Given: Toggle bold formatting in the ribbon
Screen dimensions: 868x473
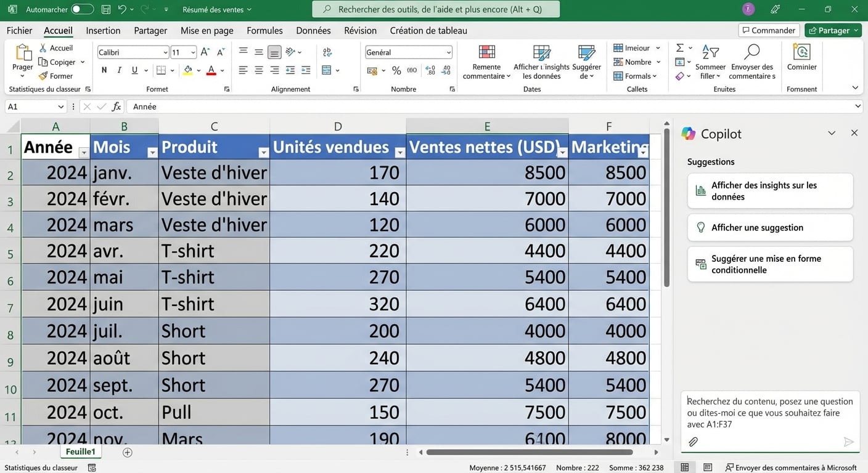Looking at the screenshot, I should (x=104, y=70).
